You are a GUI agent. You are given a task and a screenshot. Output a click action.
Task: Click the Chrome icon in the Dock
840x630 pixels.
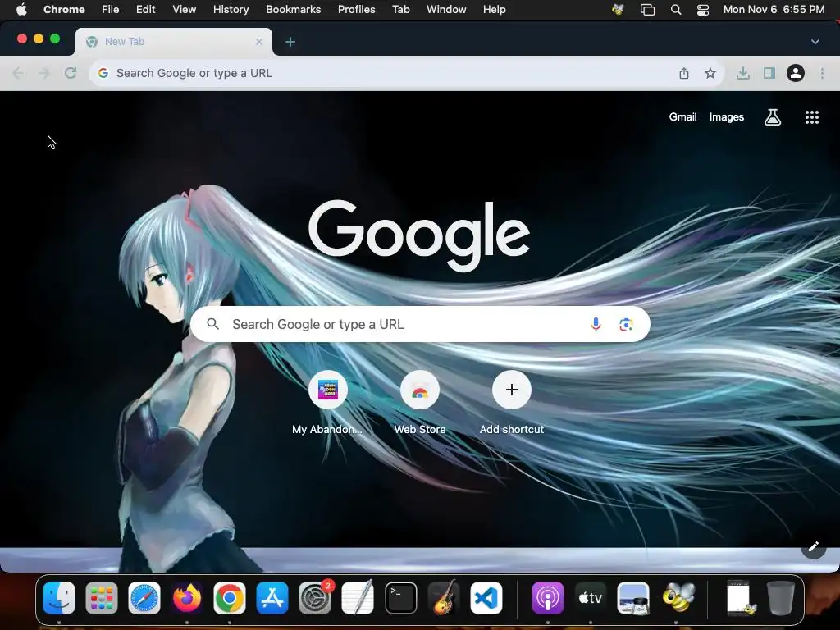(x=230, y=597)
